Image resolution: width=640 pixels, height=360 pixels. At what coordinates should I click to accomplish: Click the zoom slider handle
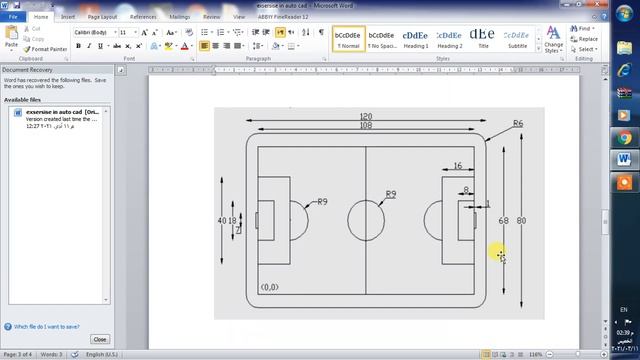pyautogui.click(x=578, y=355)
